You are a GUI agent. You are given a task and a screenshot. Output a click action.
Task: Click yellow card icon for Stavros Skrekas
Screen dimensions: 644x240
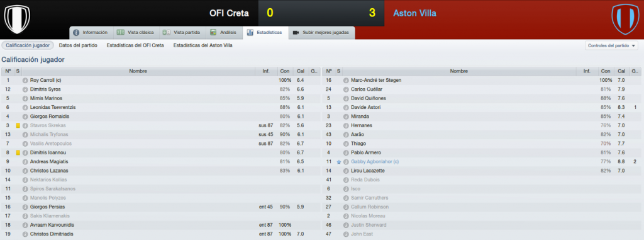pyautogui.click(x=18, y=125)
